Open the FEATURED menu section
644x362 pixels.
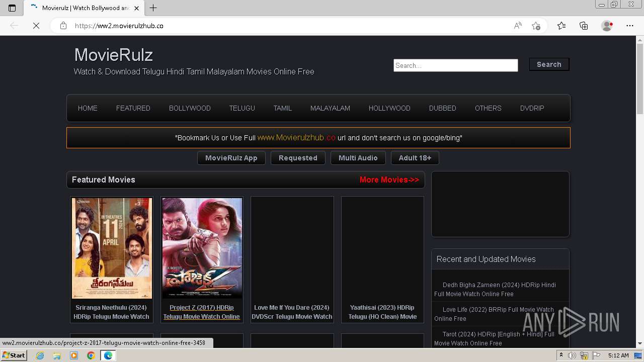(133, 108)
